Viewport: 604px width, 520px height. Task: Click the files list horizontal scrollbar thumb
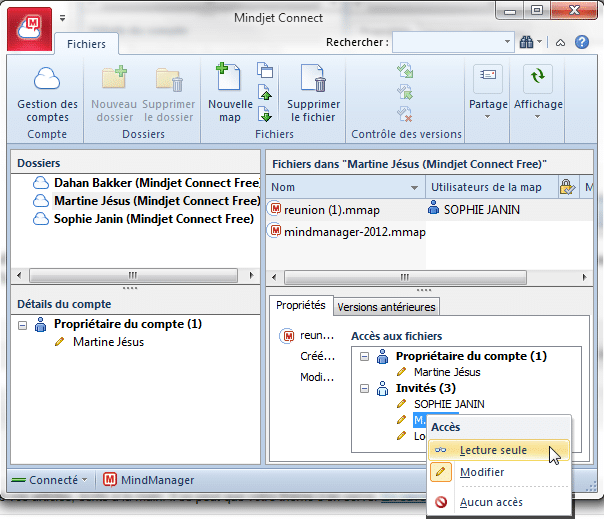coord(405,277)
